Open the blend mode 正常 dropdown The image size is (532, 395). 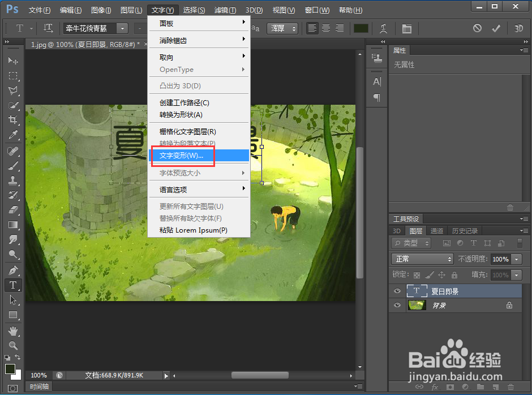(x=422, y=259)
